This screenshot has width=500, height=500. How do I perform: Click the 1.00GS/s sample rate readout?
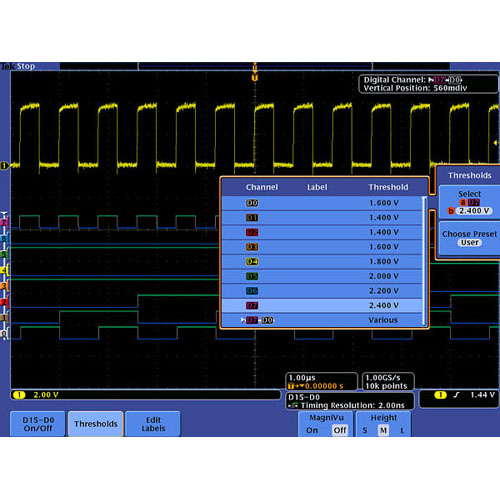click(383, 378)
